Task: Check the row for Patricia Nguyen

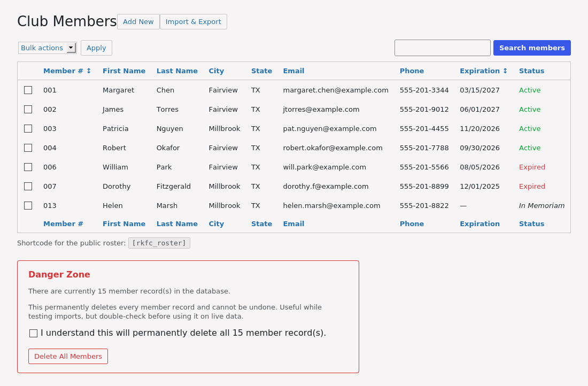Action: (28, 129)
